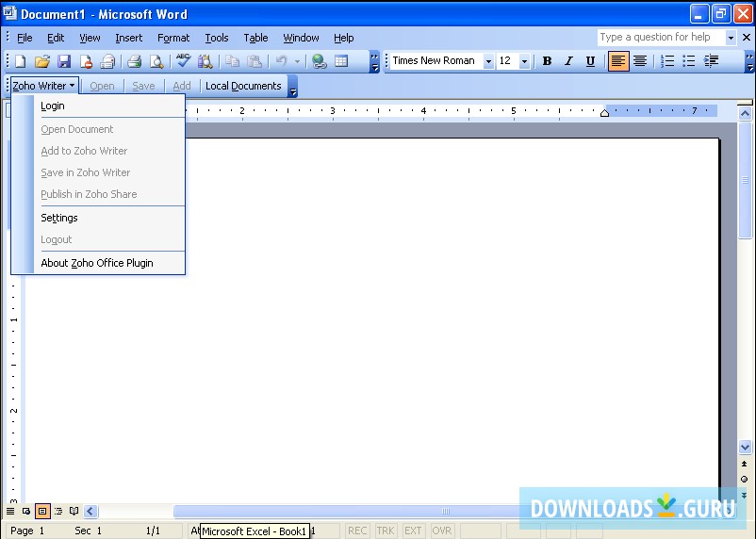Open the File menu

(x=25, y=38)
